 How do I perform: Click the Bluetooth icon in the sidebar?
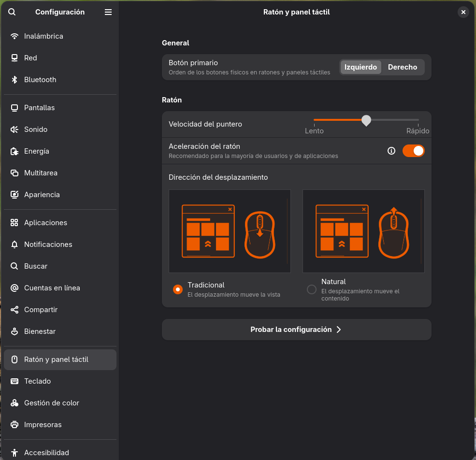pos(14,80)
